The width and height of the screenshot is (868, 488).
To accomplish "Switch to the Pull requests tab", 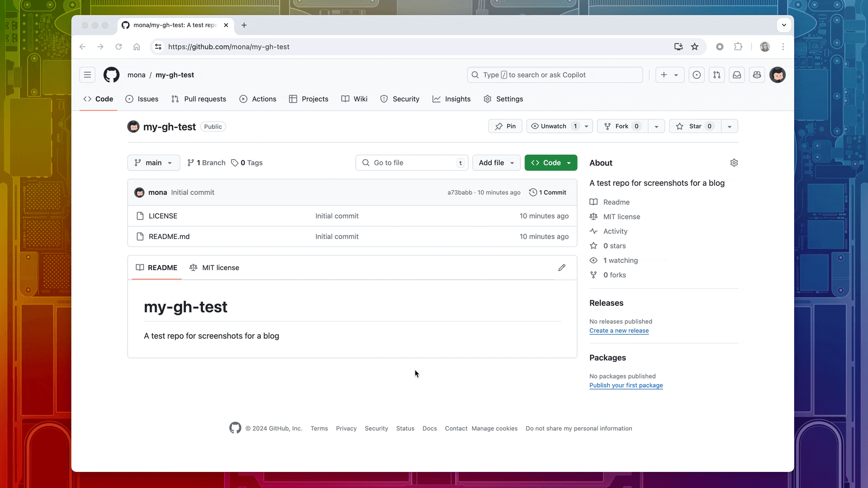I will (x=199, y=99).
